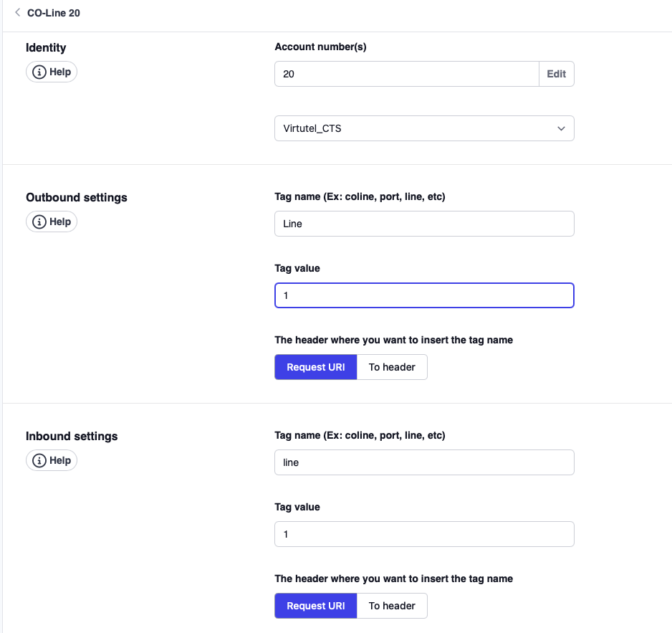This screenshot has width=672, height=633.
Task: Click the CO-Line 20 page title
Action: tap(54, 13)
